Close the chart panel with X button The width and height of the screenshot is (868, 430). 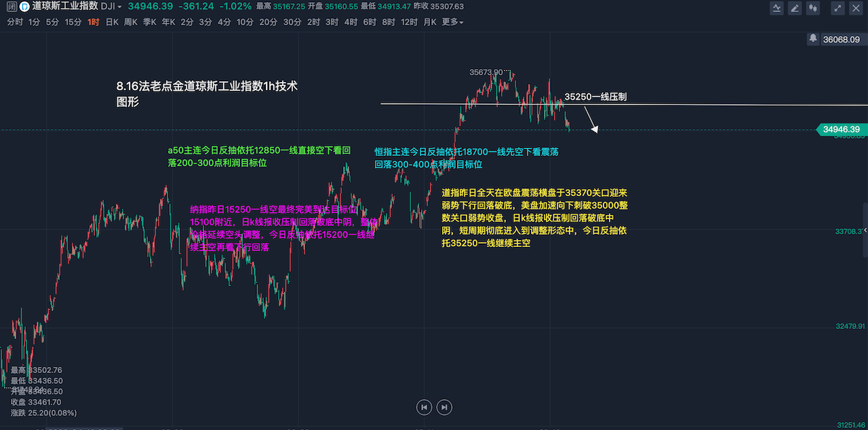(x=856, y=9)
